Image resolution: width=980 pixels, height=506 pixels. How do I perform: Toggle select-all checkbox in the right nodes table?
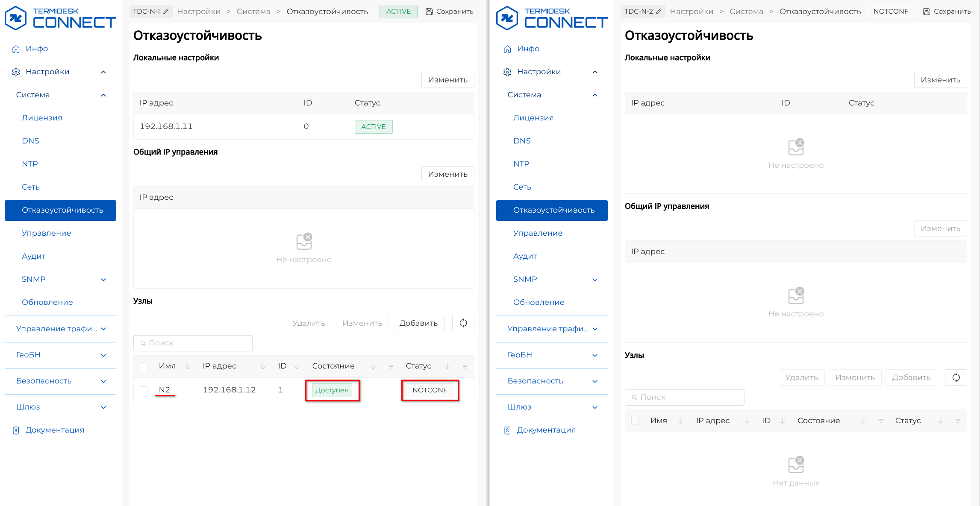(635, 421)
